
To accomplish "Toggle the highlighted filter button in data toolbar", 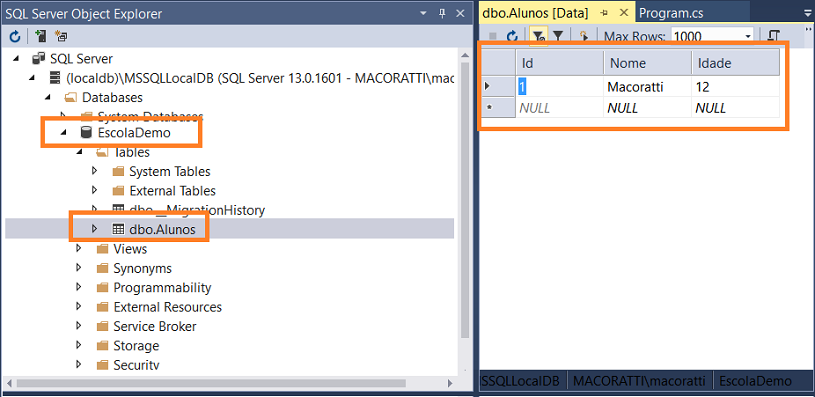I will [x=538, y=36].
